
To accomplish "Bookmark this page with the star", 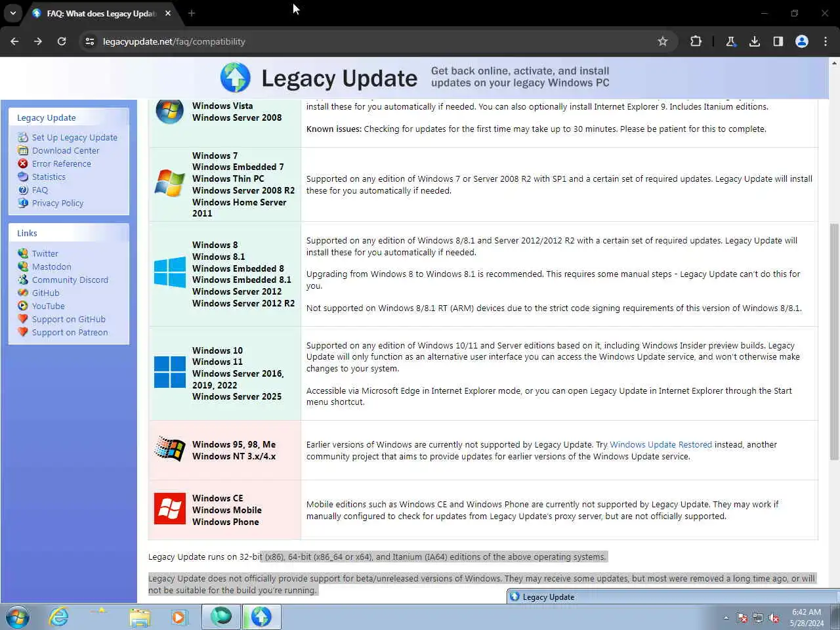I will point(663,41).
